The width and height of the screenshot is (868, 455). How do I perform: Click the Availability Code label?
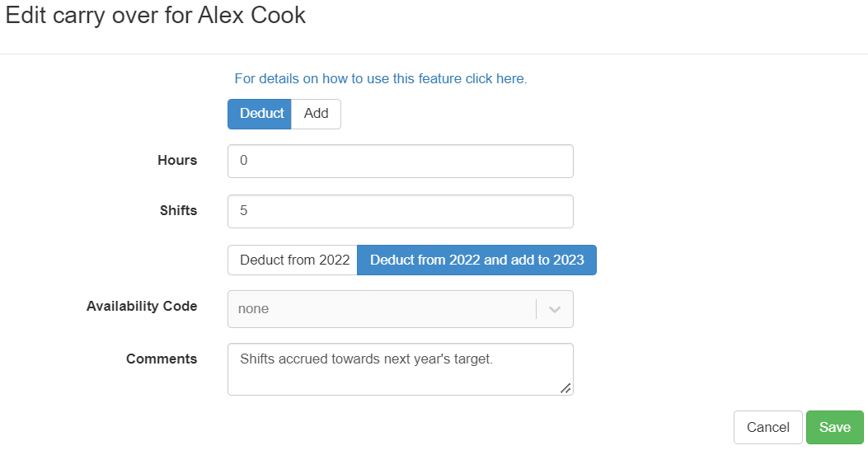coord(142,307)
